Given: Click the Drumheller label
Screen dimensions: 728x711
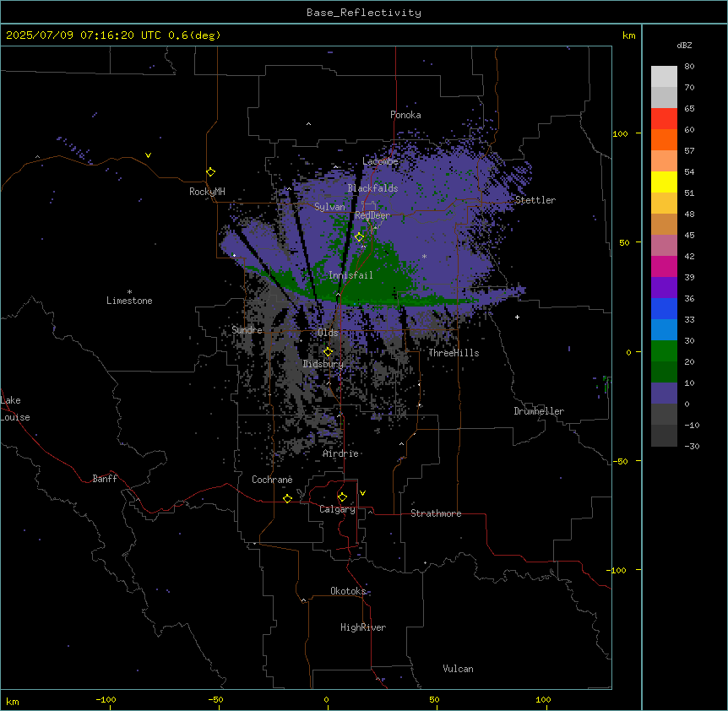Looking at the screenshot, I should coord(539,411).
